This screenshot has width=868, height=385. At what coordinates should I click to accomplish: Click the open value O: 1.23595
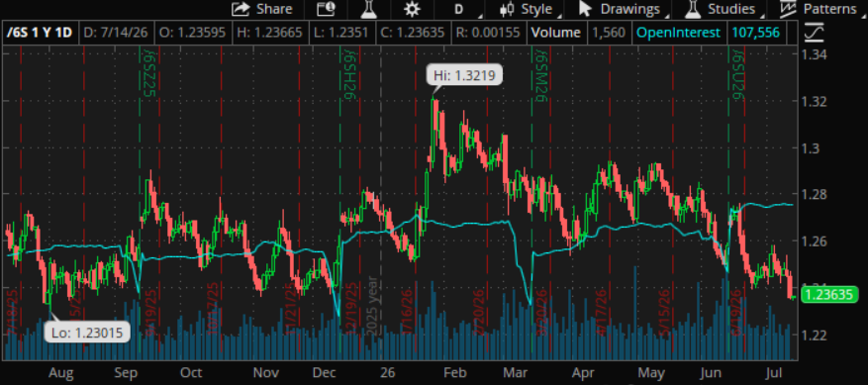tap(192, 32)
